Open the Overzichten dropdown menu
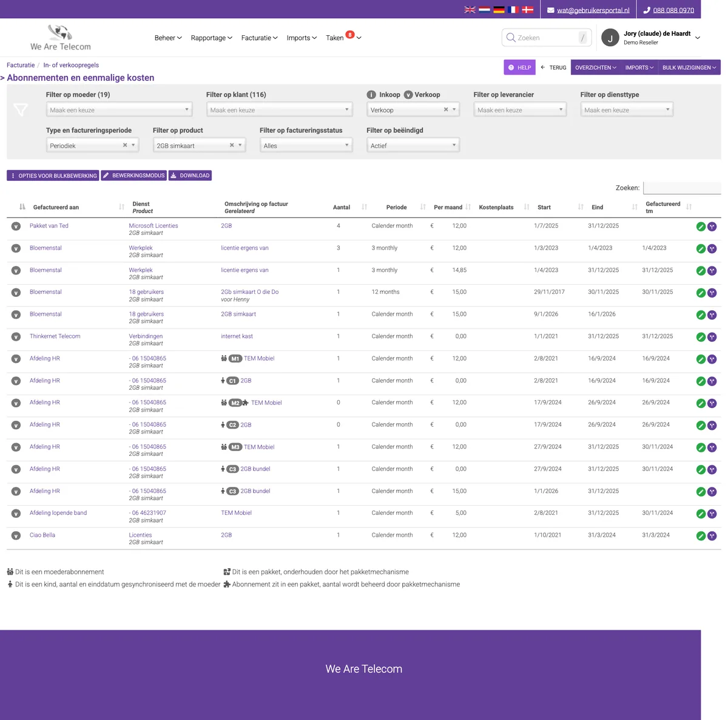The width and height of the screenshot is (728, 720). [596, 67]
